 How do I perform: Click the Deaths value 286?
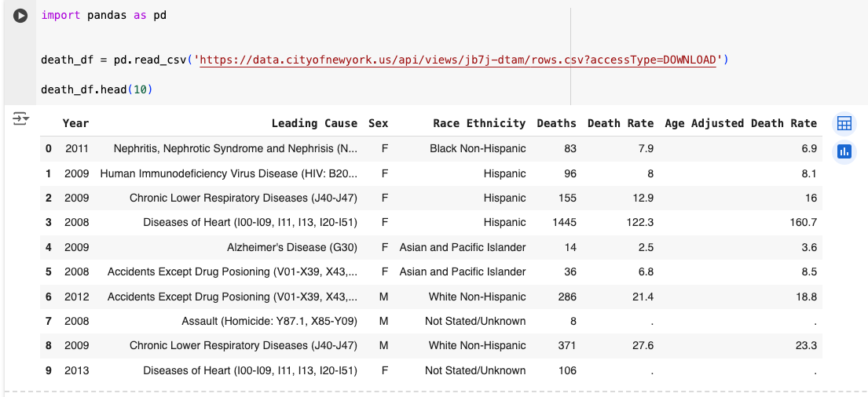567,297
